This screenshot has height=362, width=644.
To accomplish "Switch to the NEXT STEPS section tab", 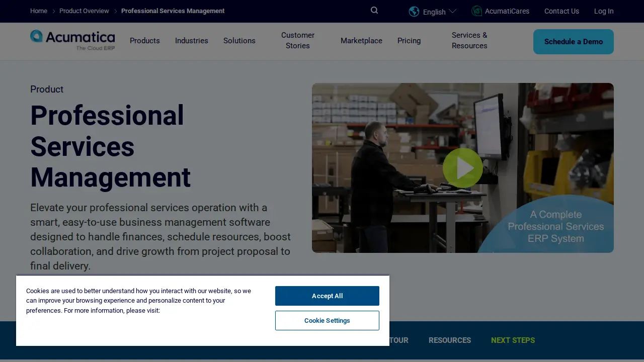I will [x=513, y=340].
